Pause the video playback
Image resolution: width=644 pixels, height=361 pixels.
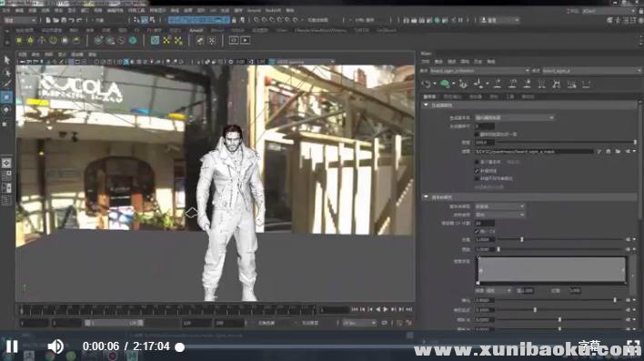tap(12, 346)
